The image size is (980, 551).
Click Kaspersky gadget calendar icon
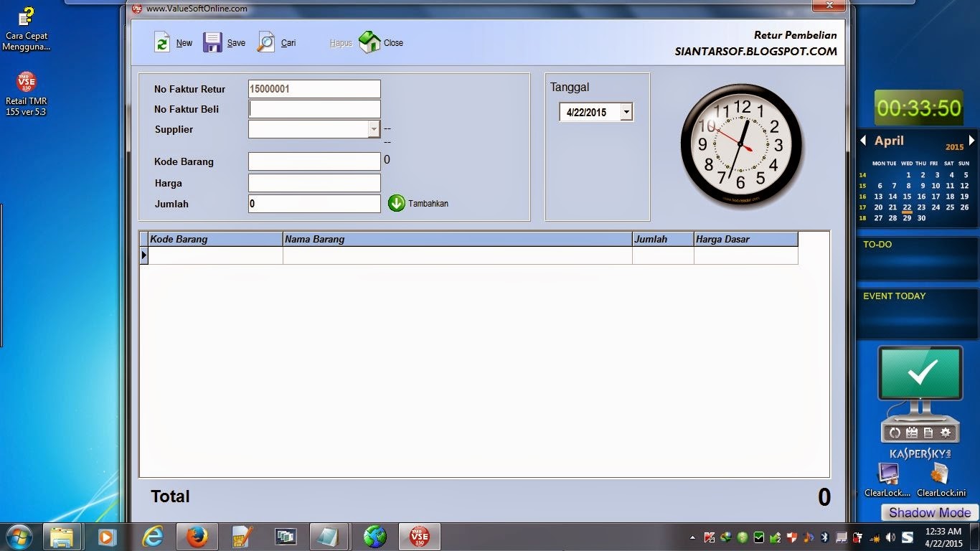(x=912, y=432)
